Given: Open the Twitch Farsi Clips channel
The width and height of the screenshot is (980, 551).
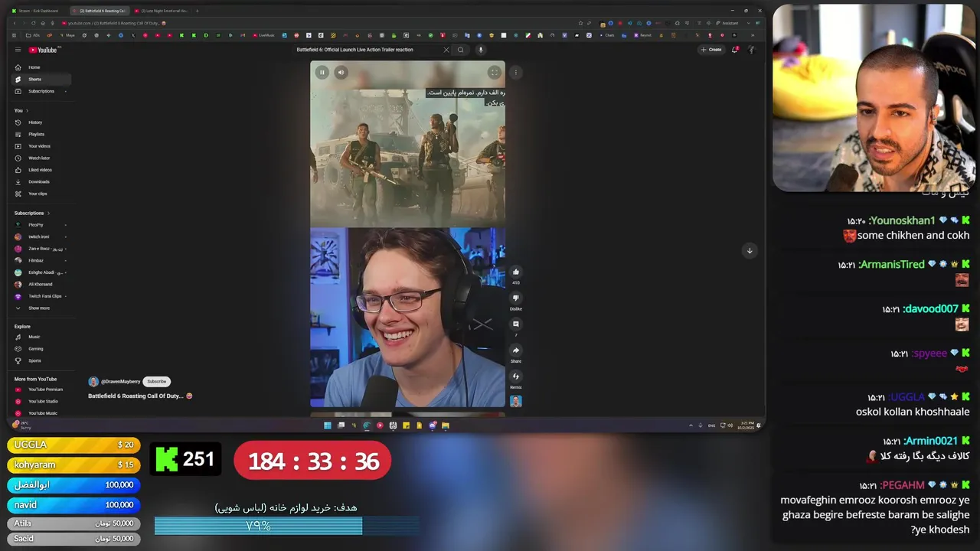Looking at the screenshot, I should pos(41,296).
